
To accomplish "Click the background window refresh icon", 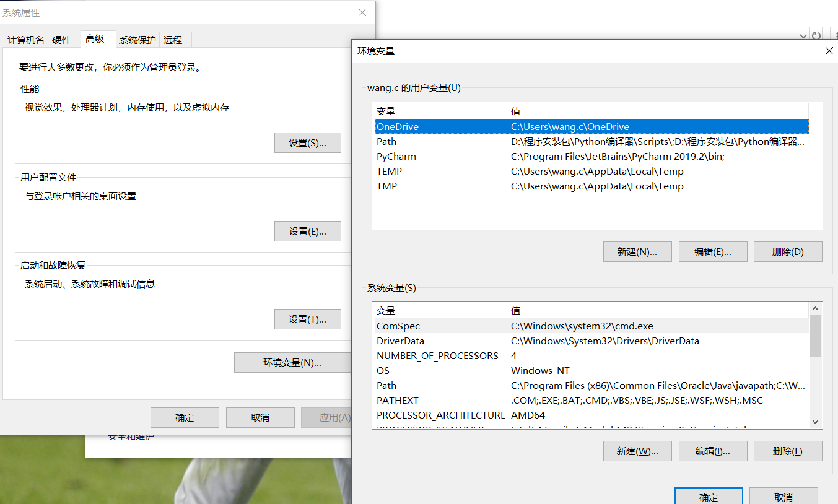I will tap(816, 36).
